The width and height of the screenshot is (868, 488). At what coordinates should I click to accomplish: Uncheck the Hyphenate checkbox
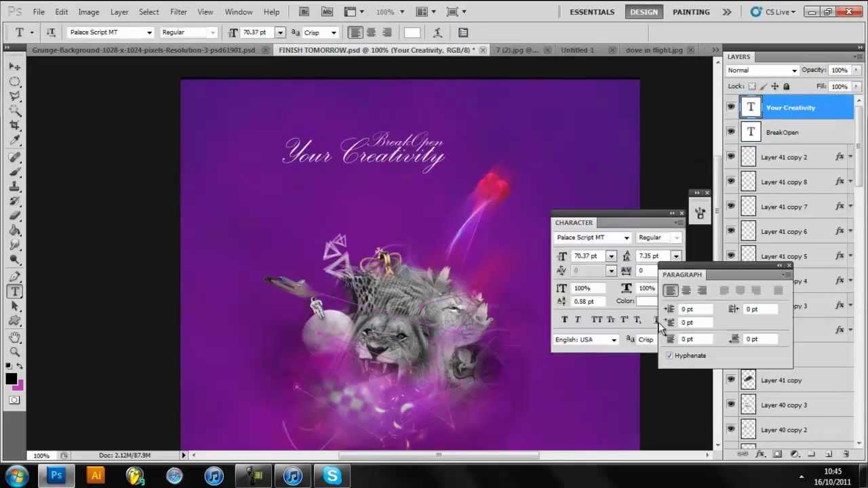[669, 355]
